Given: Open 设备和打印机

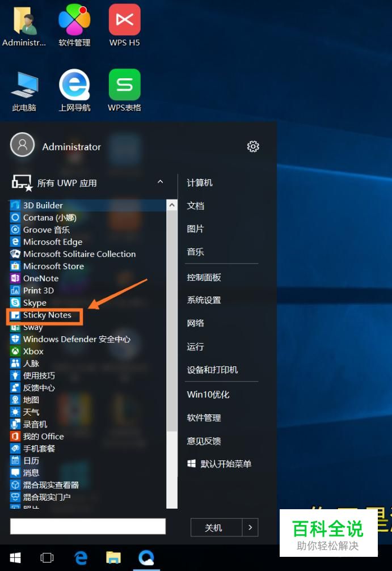Looking at the screenshot, I should [212, 370].
